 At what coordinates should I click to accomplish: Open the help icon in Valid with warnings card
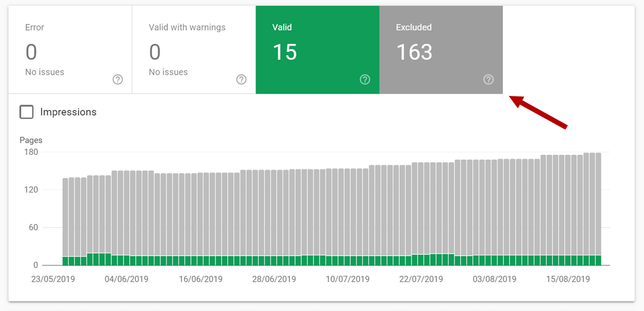[241, 80]
